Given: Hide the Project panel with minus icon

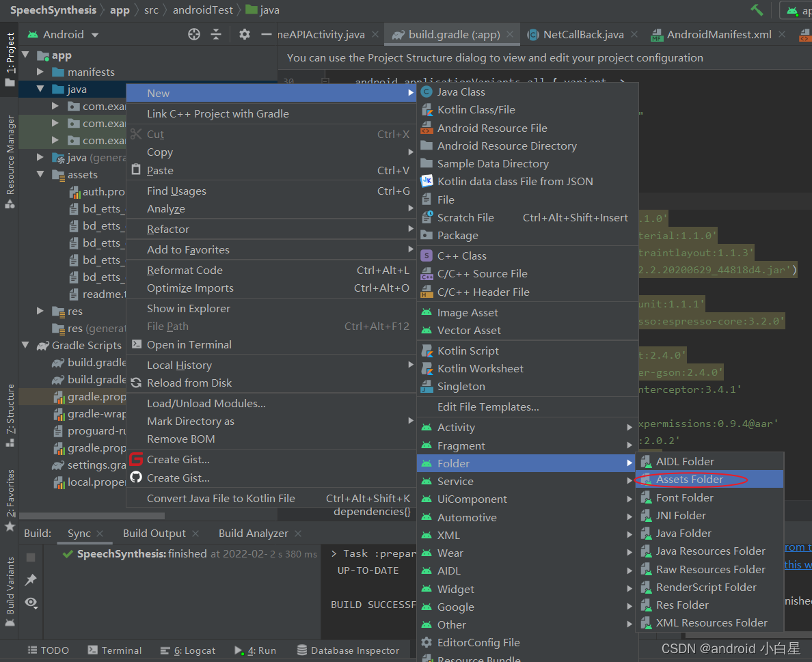Looking at the screenshot, I should coord(266,34).
